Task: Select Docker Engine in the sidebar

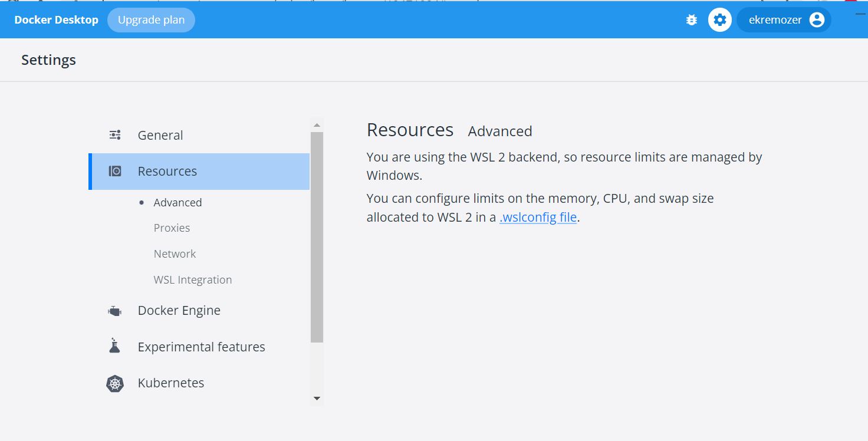Action: tap(179, 311)
